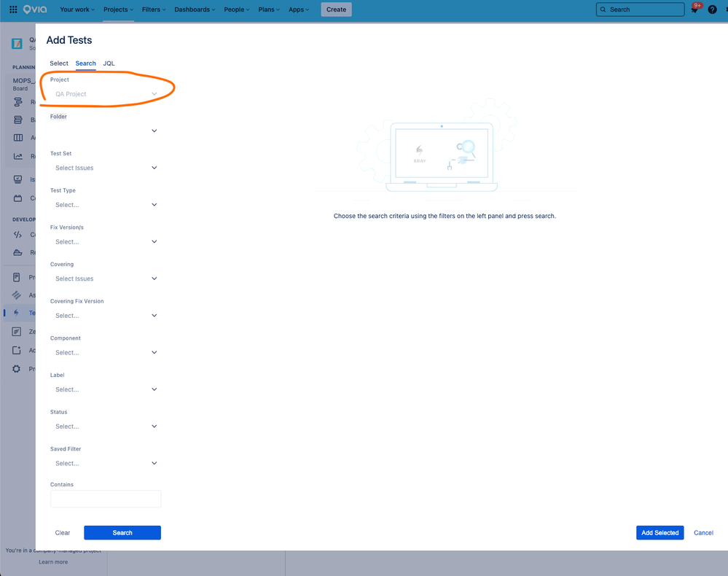Image resolution: width=728 pixels, height=576 pixels.
Task: Click the Add shortcut icon
Action: (x=16, y=350)
